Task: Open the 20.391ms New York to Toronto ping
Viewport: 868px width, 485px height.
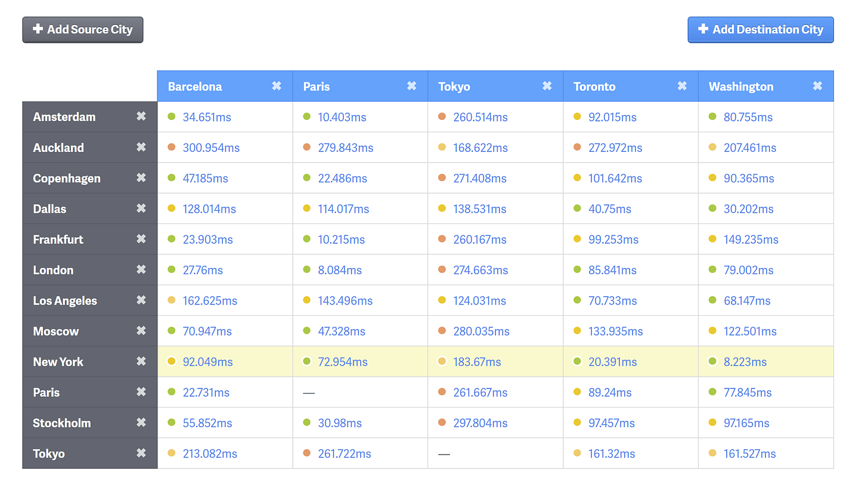Action: [613, 362]
